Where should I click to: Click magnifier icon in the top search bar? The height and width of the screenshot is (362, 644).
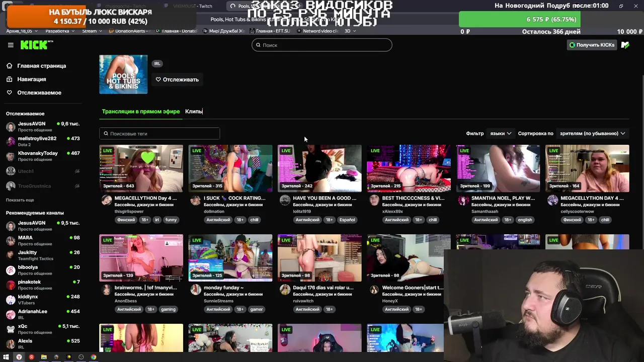pyautogui.click(x=258, y=45)
